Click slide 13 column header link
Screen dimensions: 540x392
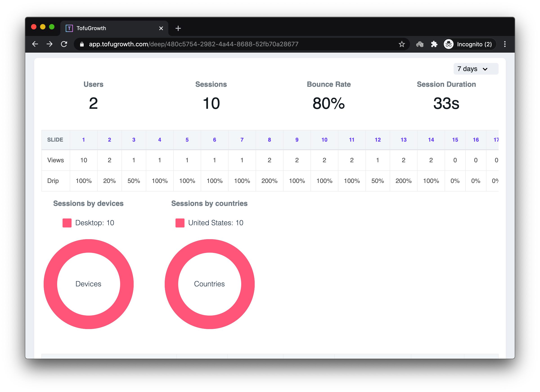coord(403,140)
